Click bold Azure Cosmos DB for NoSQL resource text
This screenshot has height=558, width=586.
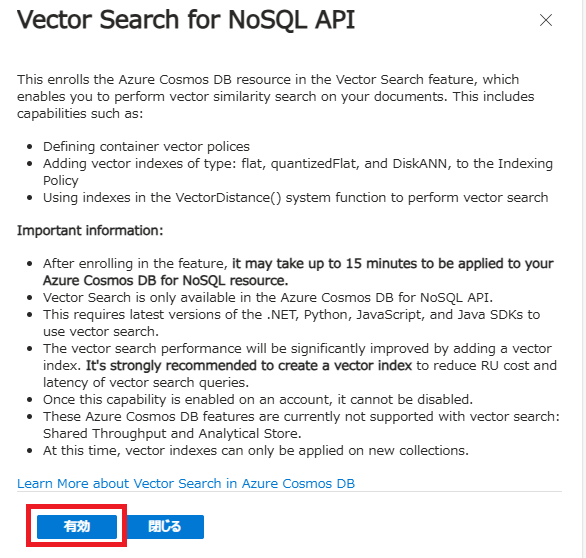click(x=166, y=280)
